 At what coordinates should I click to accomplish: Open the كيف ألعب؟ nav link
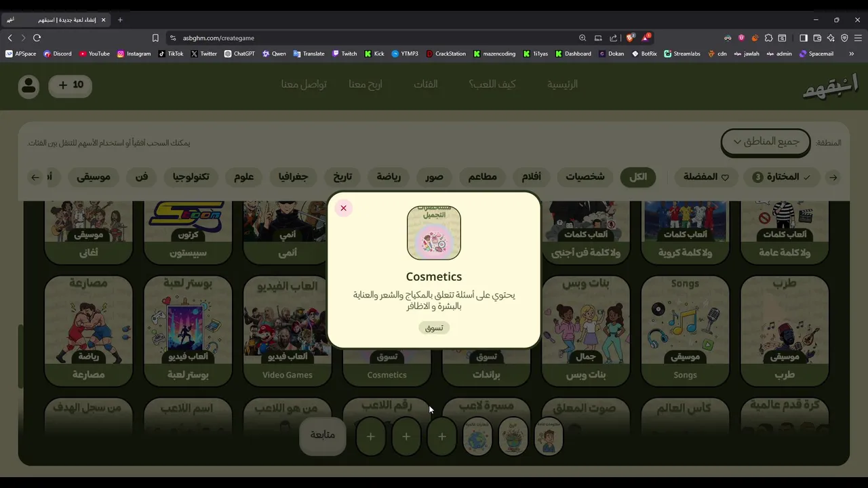[x=492, y=85]
